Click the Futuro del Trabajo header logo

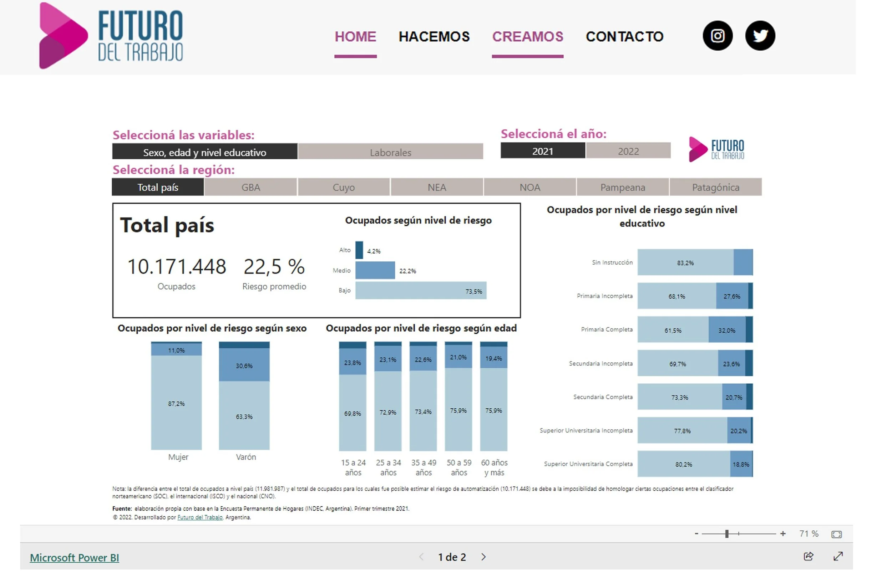pyautogui.click(x=111, y=36)
